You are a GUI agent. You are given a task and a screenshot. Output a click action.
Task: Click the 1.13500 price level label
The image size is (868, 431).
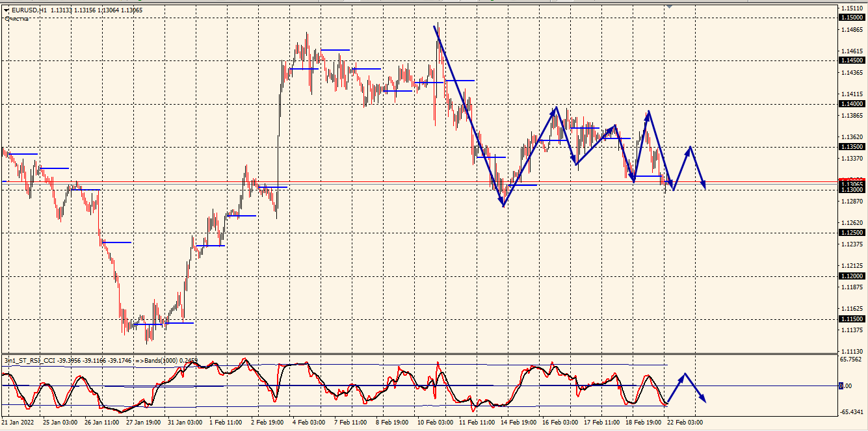coord(852,147)
